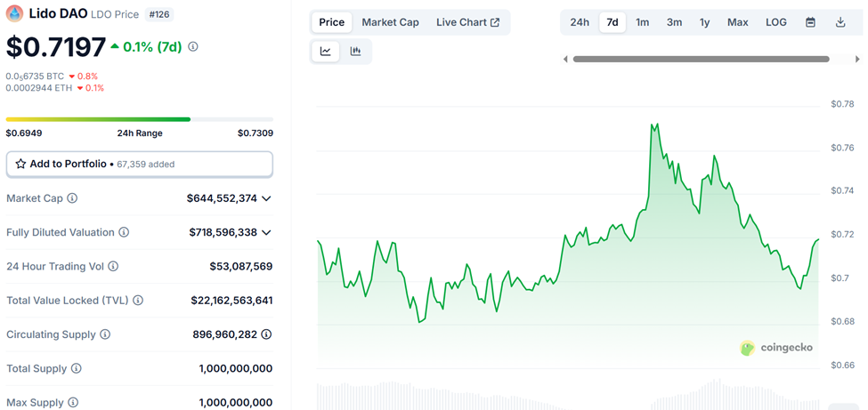868x410 pixels.
Task: Click the #126 rank badge
Action: pyautogui.click(x=159, y=14)
